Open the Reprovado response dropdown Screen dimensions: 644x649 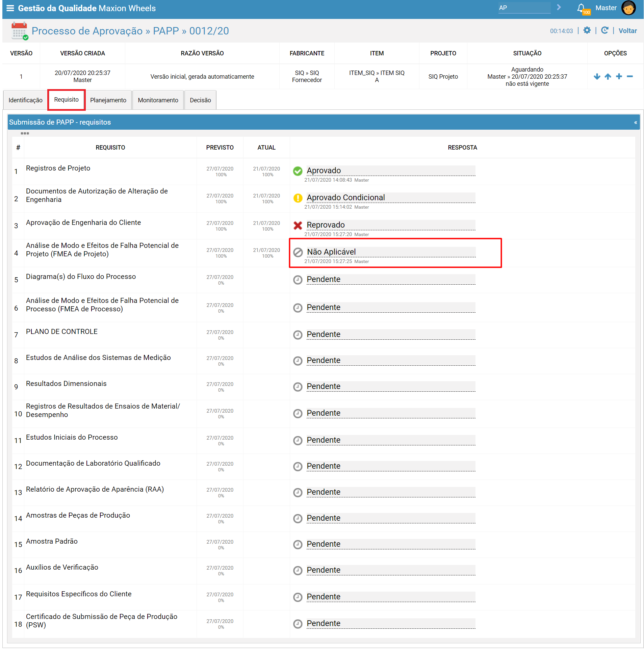tap(391, 225)
